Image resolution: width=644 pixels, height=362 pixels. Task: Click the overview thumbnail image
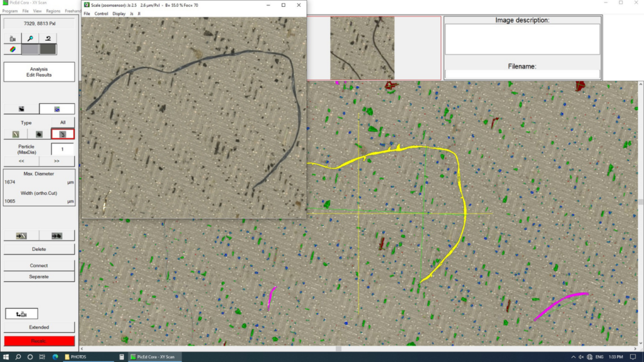tap(362, 48)
